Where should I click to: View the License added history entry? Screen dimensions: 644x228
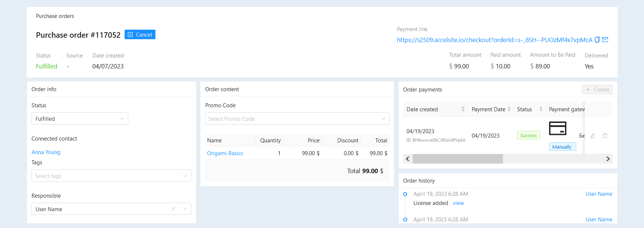click(459, 203)
